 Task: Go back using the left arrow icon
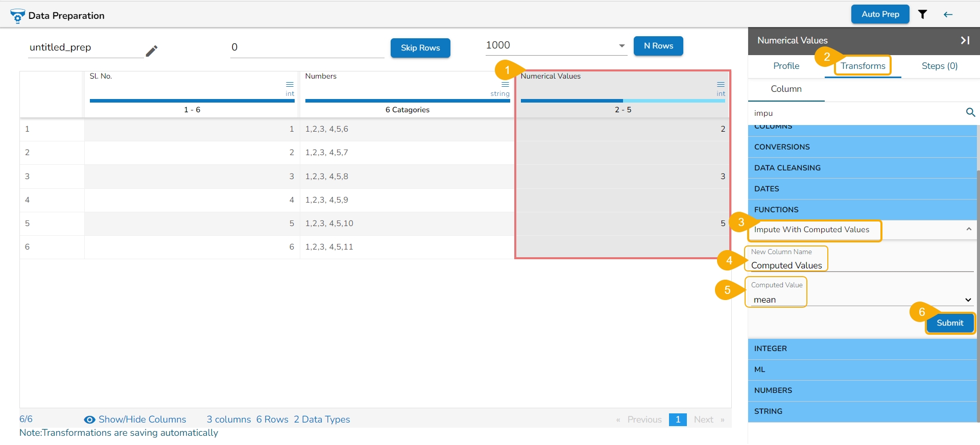coord(948,14)
